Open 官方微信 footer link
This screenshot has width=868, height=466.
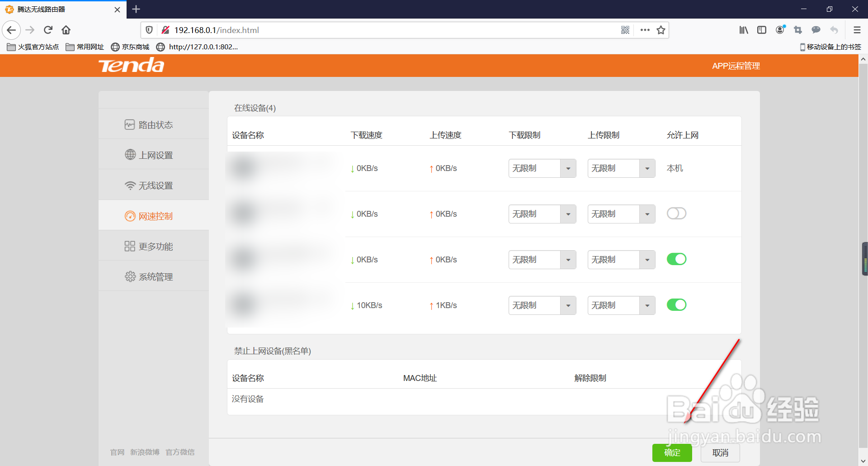click(x=180, y=452)
